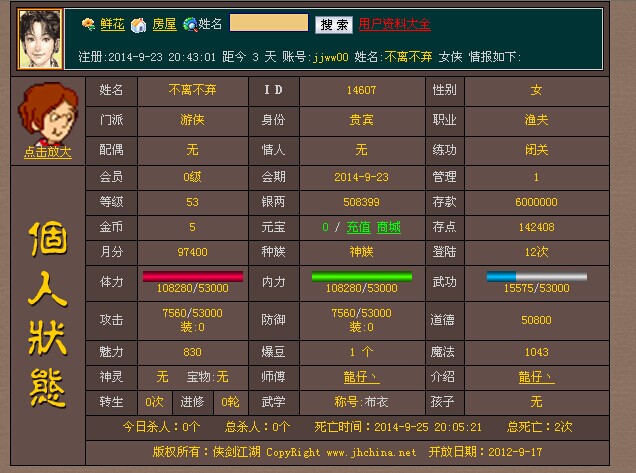636x473 pixels.
Task: Click the 金币 value 5
Action: coord(192,227)
